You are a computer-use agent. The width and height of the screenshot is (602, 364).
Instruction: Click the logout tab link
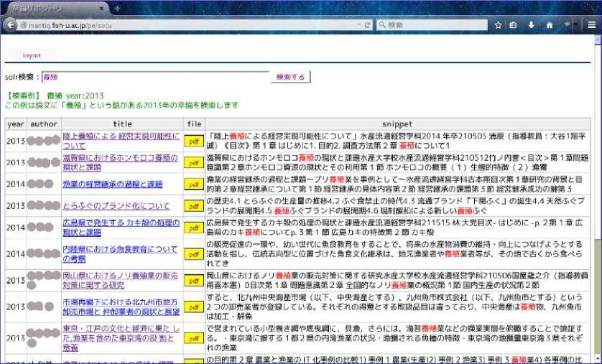pyautogui.click(x=32, y=55)
